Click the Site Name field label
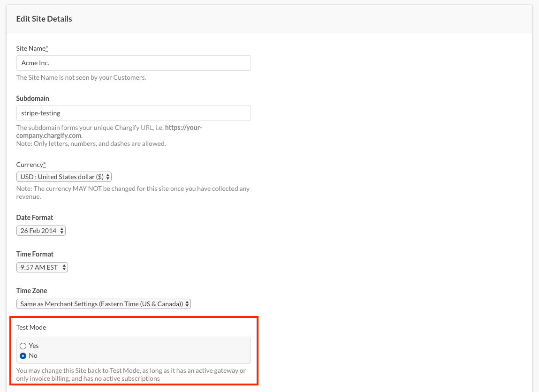Viewport: 539px width, 392px height. click(32, 48)
